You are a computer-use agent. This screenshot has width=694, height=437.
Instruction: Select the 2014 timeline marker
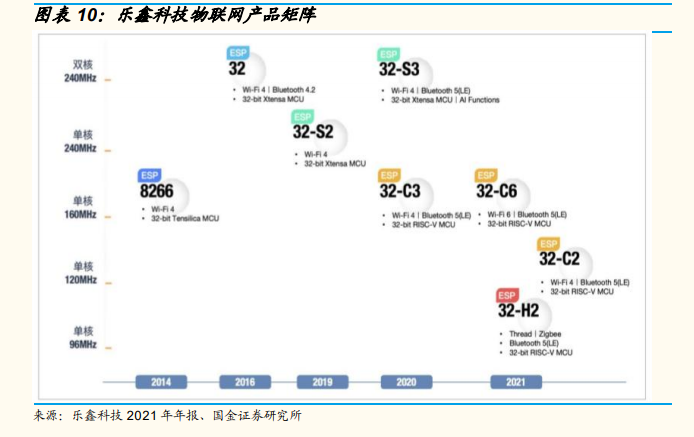pyautogui.click(x=161, y=382)
